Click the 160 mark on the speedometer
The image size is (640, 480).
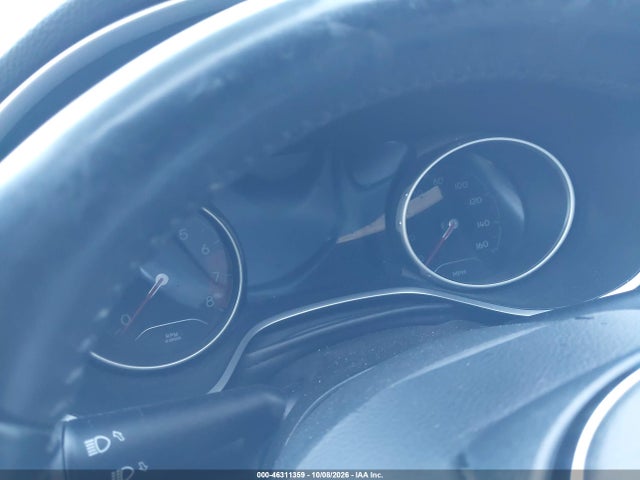[x=482, y=244]
